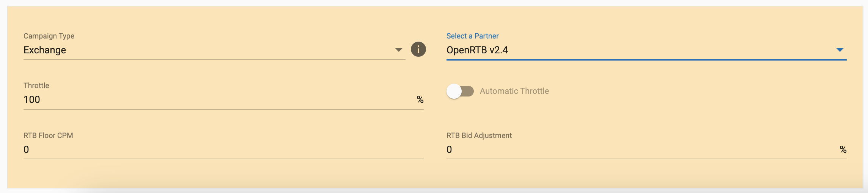Click the Select a Partner label

[x=472, y=36]
